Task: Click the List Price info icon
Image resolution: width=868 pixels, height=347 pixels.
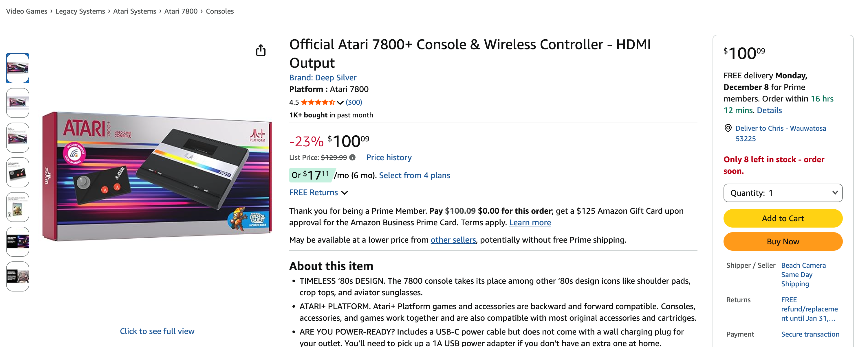Action: coord(352,158)
